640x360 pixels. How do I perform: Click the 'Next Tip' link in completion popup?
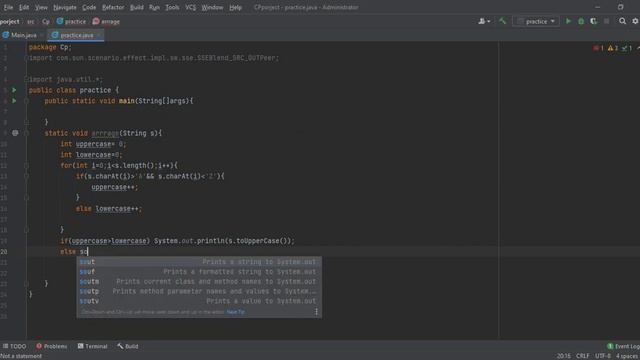pyautogui.click(x=236, y=312)
